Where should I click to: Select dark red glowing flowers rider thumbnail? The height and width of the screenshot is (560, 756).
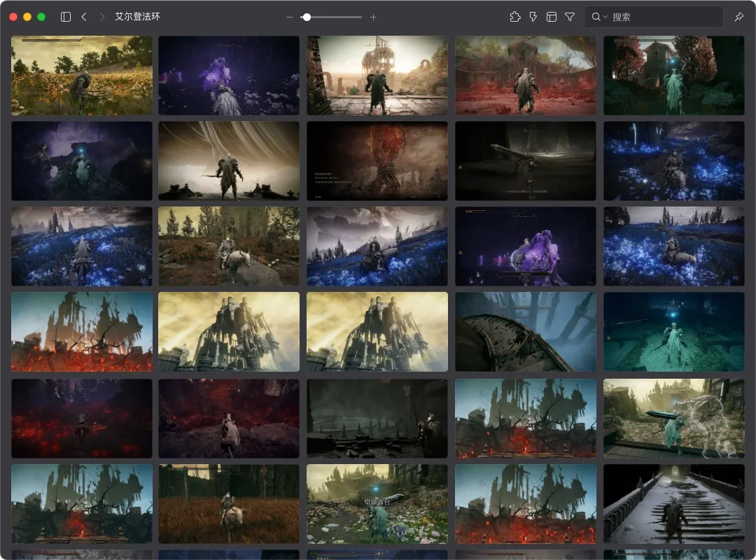81,418
